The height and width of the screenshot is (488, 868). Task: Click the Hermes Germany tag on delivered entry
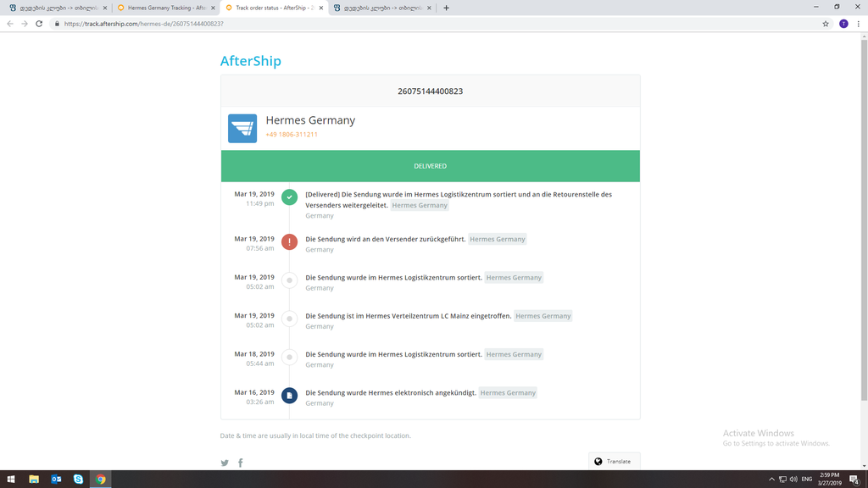tap(420, 205)
